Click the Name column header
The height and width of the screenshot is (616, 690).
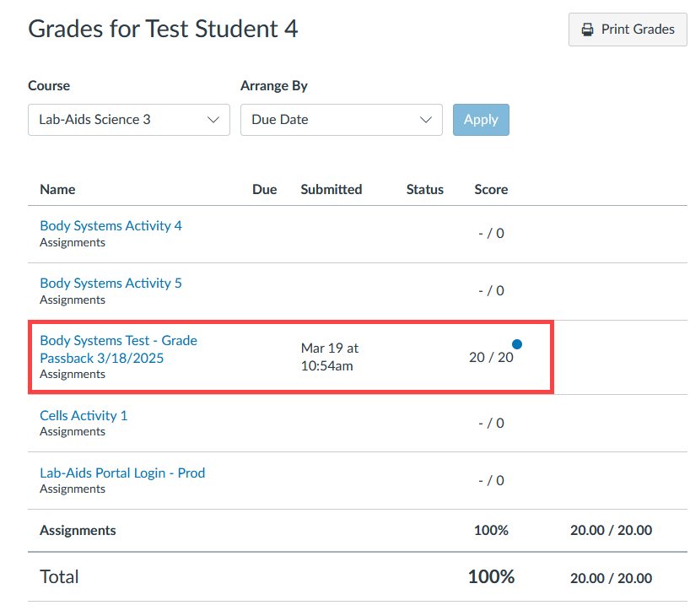coord(57,190)
